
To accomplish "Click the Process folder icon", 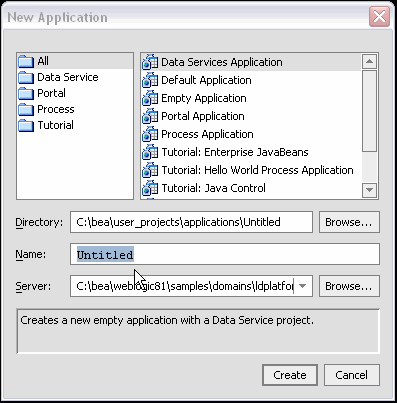I will (x=26, y=109).
